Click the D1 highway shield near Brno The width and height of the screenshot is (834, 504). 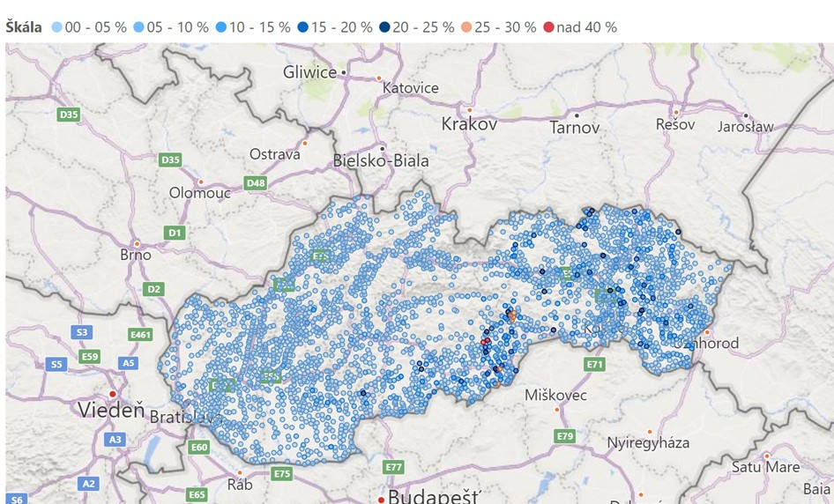175,233
